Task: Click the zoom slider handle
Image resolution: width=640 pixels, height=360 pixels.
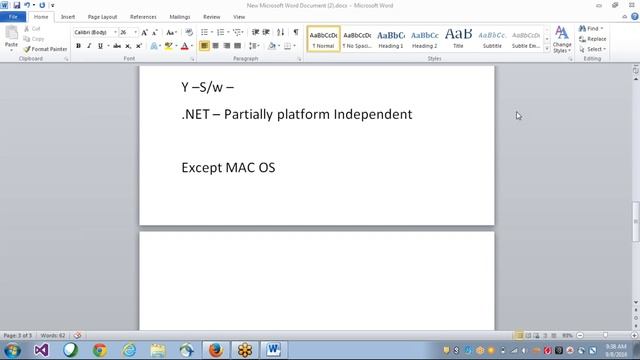Action: tap(605, 335)
